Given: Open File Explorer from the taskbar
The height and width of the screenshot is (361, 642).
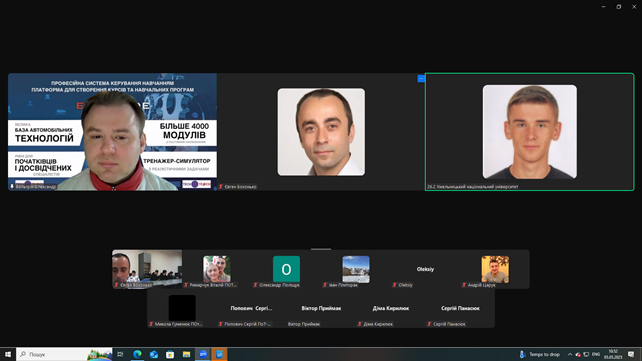Looking at the screenshot, I should [x=186, y=354].
